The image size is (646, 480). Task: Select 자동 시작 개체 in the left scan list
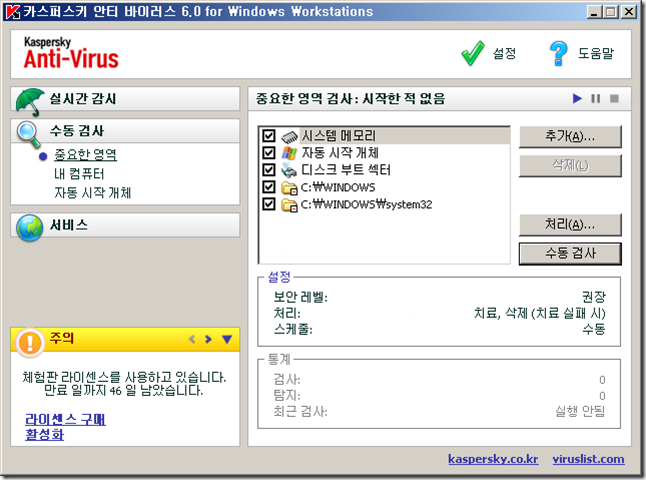tap(93, 193)
